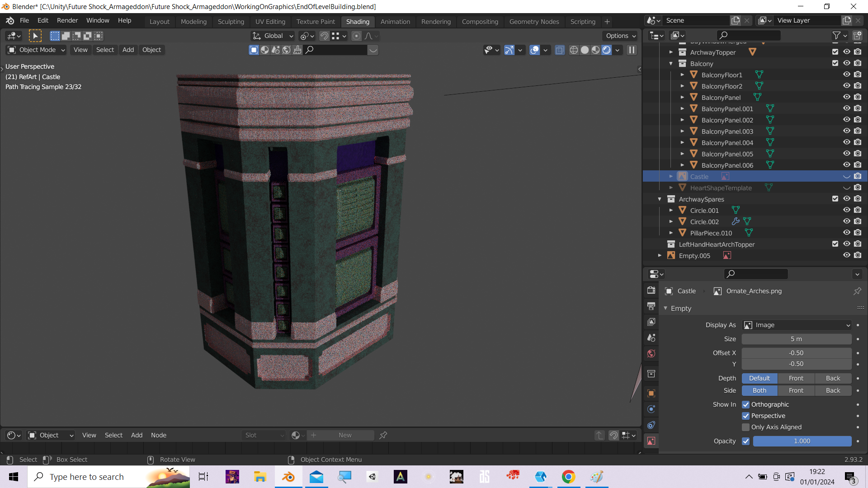Uncheck the Perspective checkbox
This screenshot has height=488, width=868.
[x=745, y=416]
